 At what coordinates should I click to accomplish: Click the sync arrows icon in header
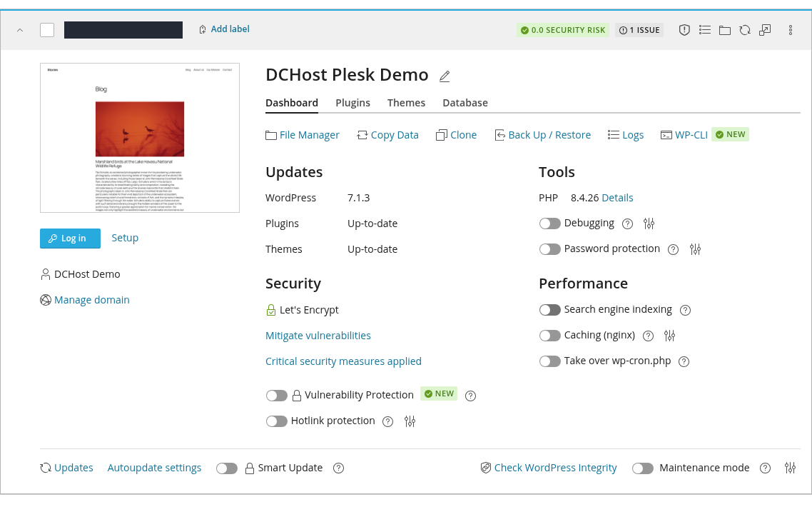(745, 30)
